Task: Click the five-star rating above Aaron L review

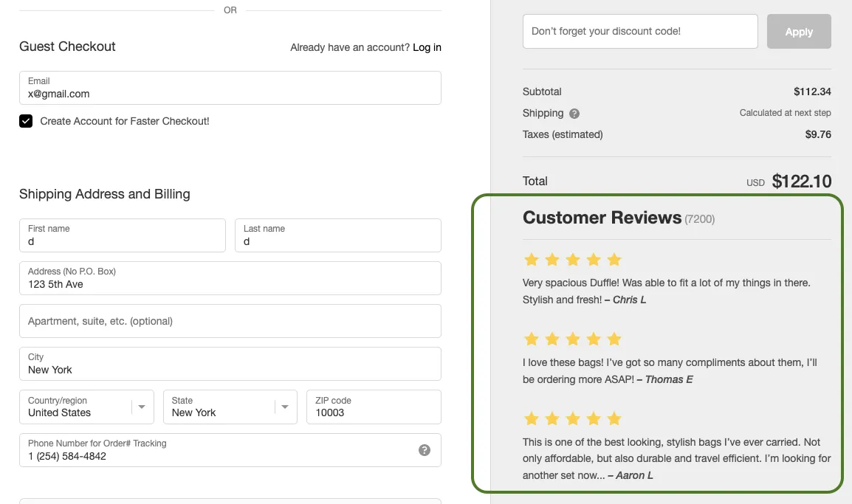Action: [573, 418]
